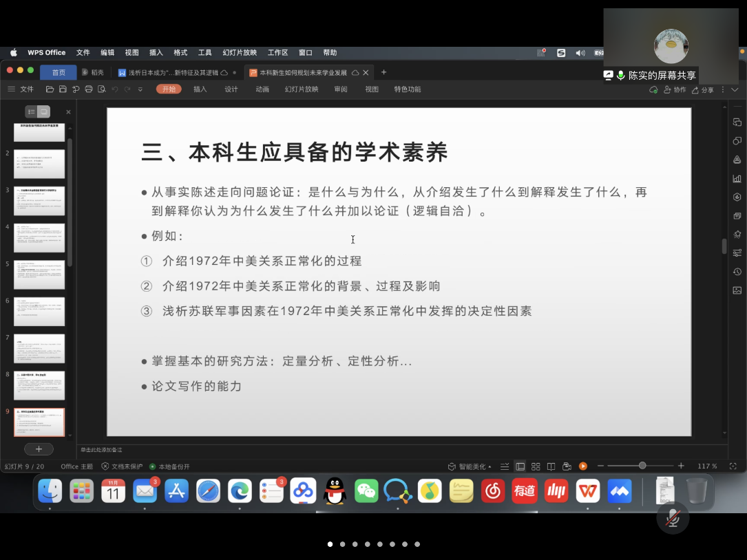
Task: Toggle the notes pane icon
Action: pos(505,466)
